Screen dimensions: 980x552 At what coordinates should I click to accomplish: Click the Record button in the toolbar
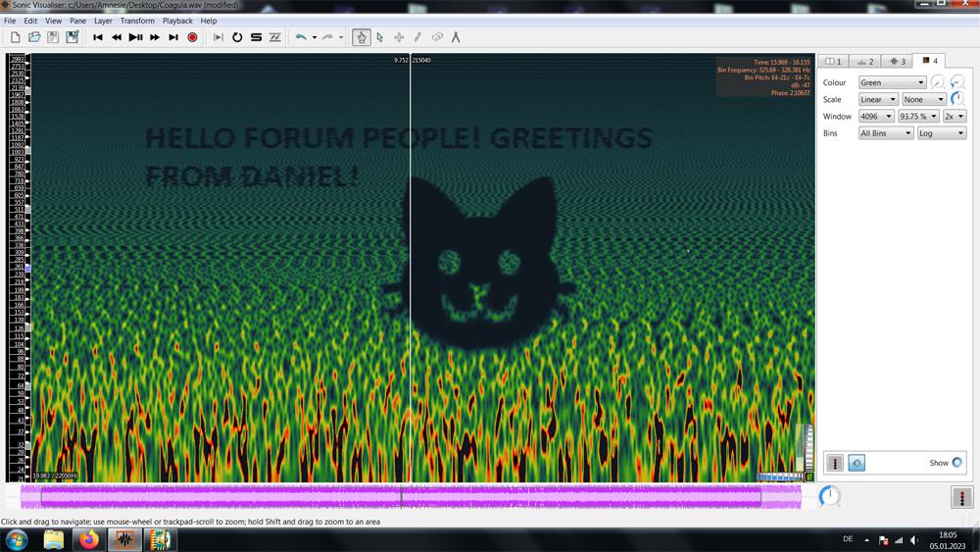pos(192,37)
